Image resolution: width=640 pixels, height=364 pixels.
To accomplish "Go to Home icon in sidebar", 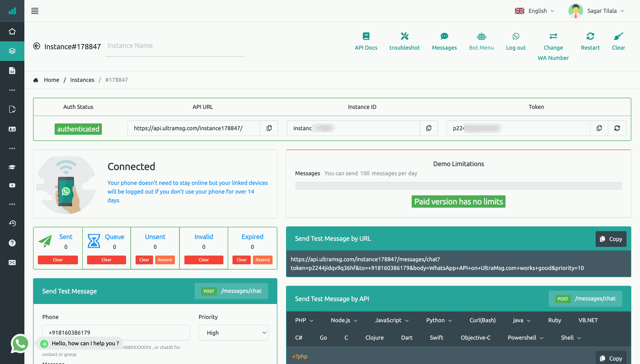I will click(x=12, y=31).
